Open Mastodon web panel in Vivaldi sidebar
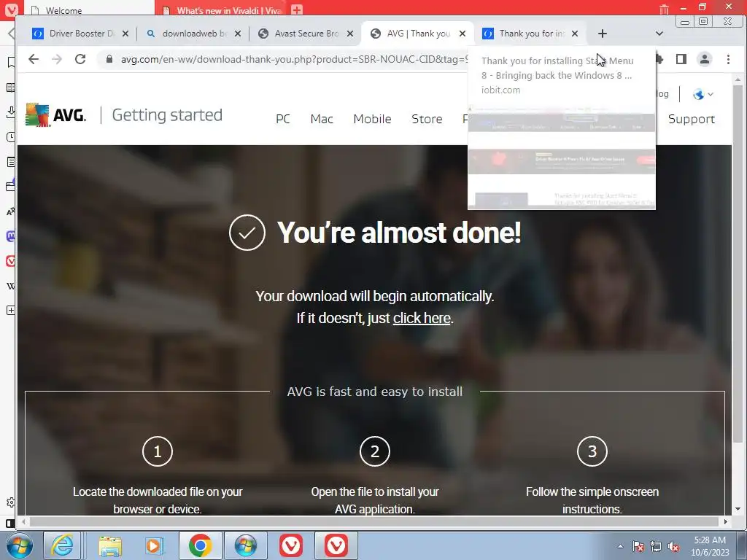 10,236
